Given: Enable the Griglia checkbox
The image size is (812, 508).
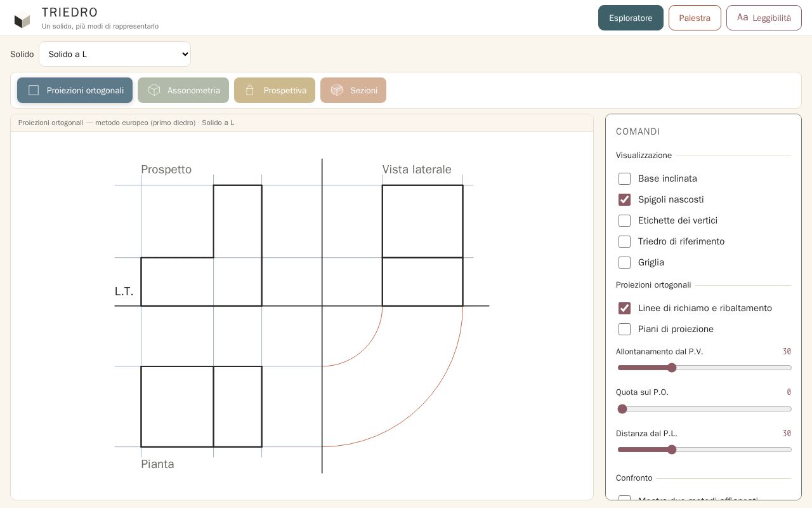Looking at the screenshot, I should click(x=624, y=262).
